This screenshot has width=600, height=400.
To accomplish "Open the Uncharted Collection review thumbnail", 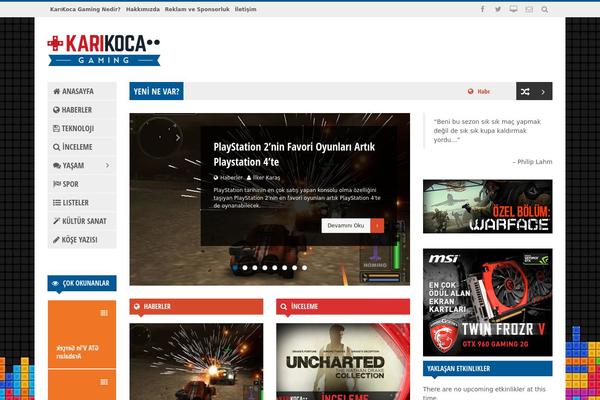I will 343,362.
